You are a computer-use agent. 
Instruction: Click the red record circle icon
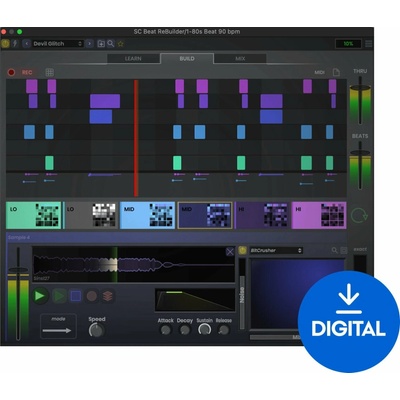11,72
